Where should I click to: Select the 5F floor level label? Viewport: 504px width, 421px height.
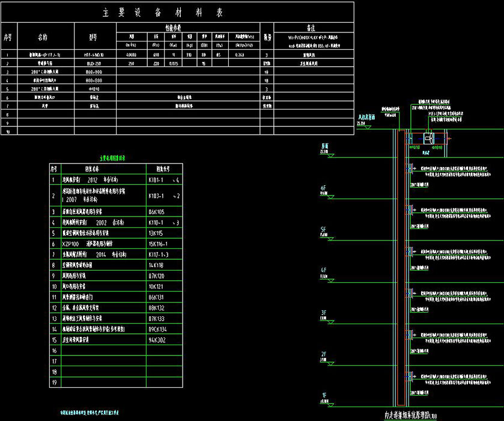tap(323, 230)
